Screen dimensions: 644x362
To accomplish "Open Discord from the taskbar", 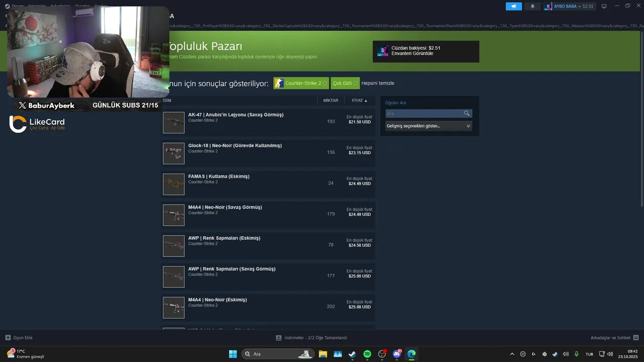I will tap(397, 354).
